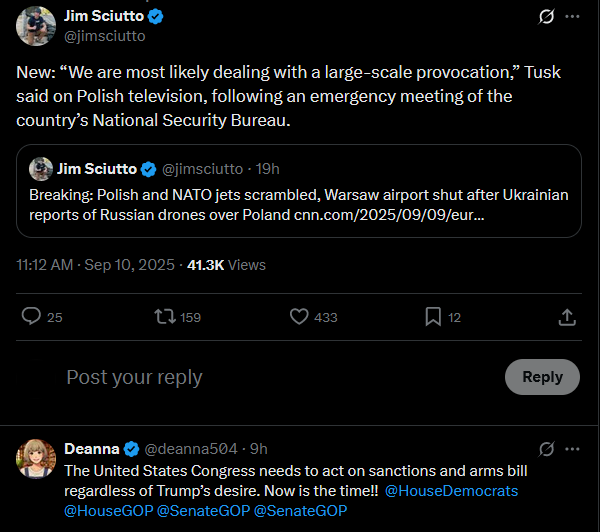
Task: Open Jim Sciutto's profile picture
Action: click(36, 26)
